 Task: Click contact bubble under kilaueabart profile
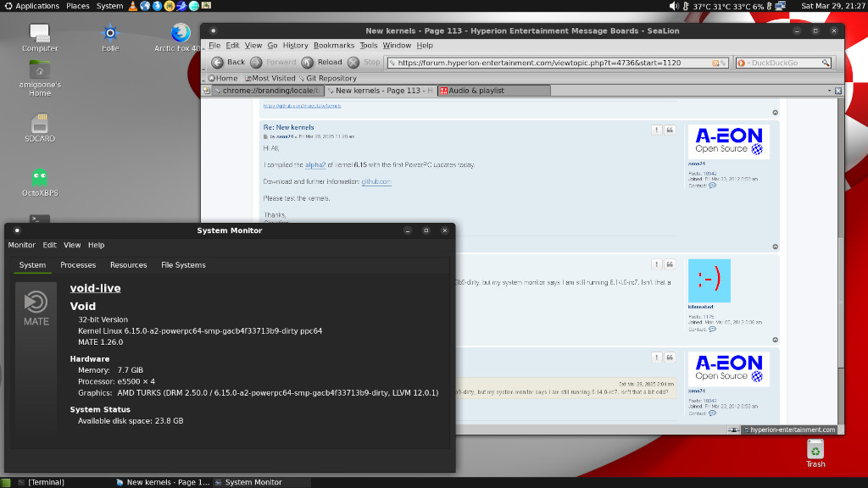click(x=712, y=330)
